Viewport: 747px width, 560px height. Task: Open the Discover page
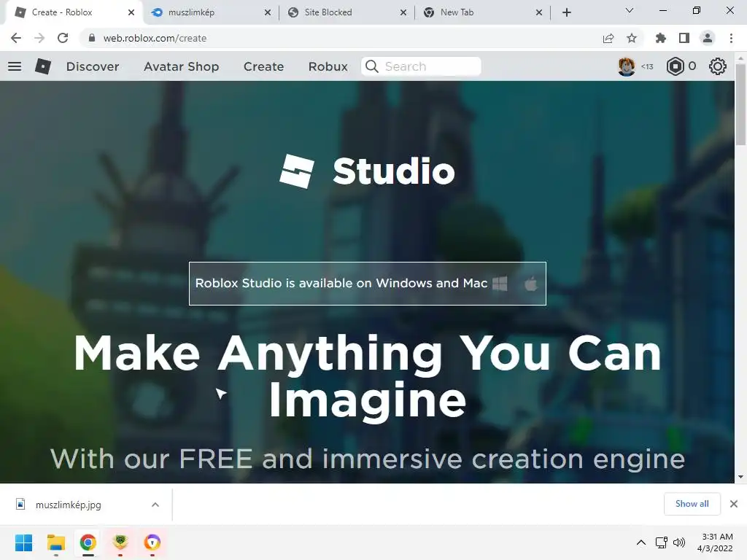[x=93, y=66]
